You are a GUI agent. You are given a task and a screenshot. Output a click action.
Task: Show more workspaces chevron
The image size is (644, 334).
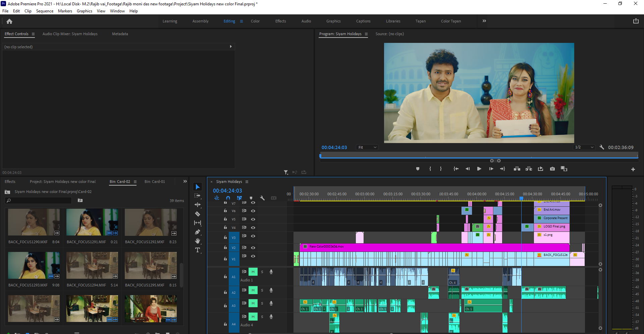[x=484, y=21]
